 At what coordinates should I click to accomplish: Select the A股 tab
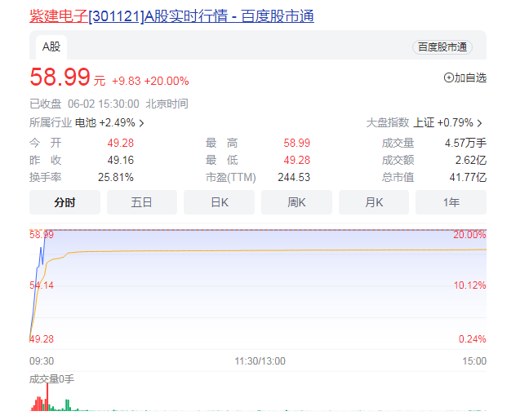coord(51,46)
